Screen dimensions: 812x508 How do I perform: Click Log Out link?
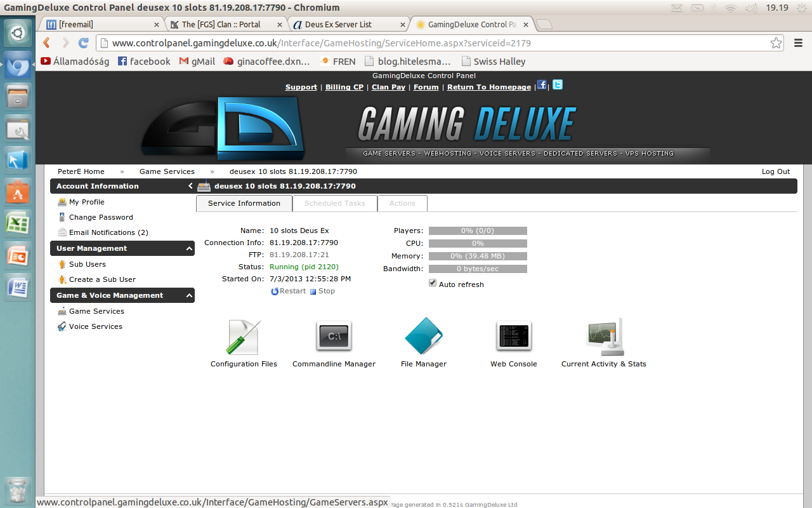(x=776, y=171)
